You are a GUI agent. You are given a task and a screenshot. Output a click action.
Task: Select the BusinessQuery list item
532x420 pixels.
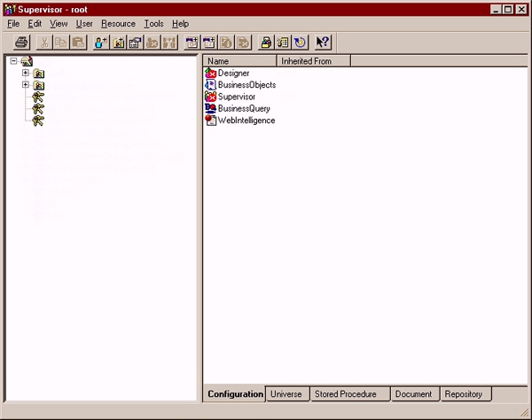coord(244,108)
